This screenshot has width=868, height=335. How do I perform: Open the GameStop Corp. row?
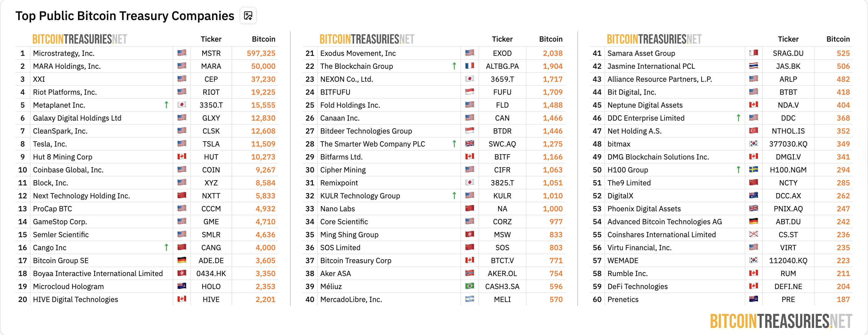click(60, 222)
